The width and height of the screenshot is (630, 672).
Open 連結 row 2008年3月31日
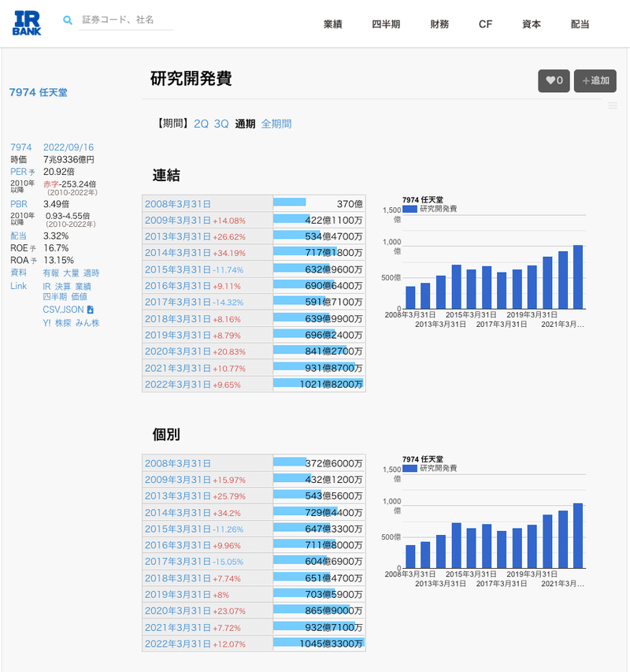click(178, 204)
